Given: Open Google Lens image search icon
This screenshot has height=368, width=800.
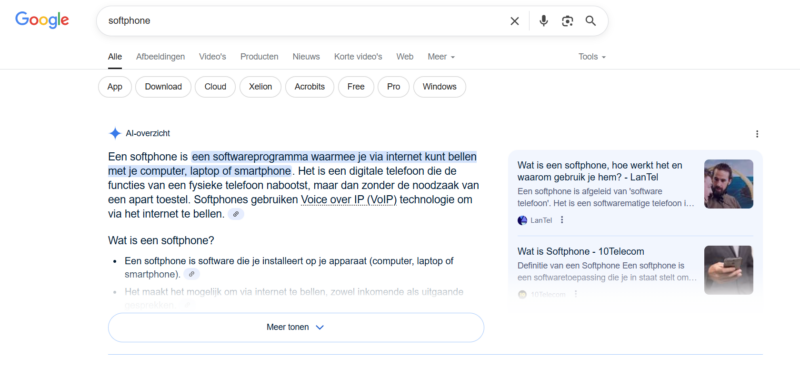Looking at the screenshot, I should point(567,21).
